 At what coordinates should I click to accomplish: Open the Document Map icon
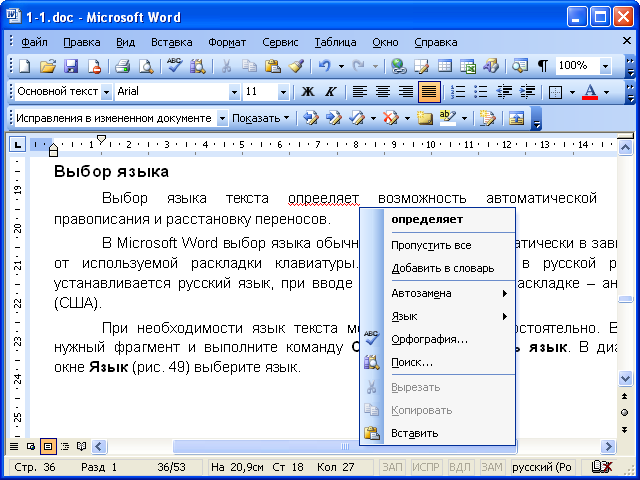coord(520,66)
